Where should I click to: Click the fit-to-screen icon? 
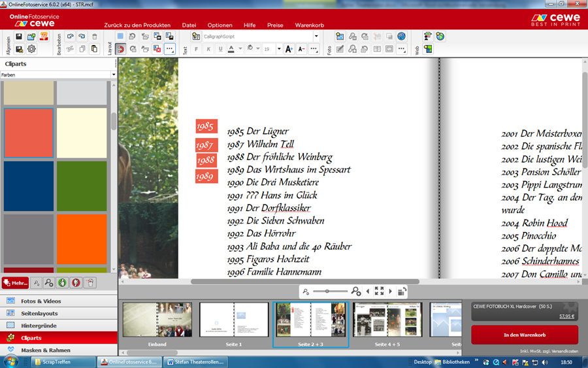379,291
